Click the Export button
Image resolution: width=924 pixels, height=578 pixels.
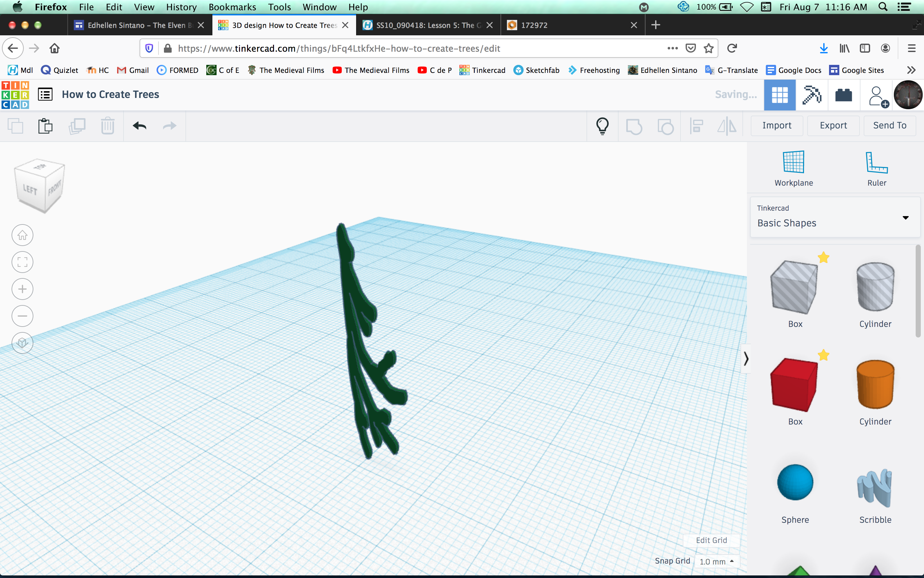tap(833, 125)
